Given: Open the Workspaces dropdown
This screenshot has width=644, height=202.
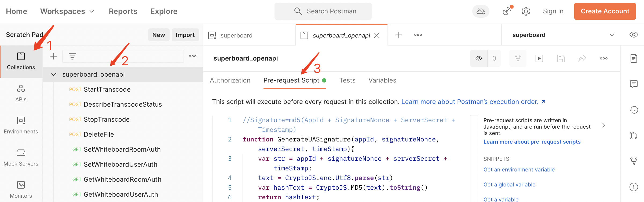Looking at the screenshot, I should (67, 11).
